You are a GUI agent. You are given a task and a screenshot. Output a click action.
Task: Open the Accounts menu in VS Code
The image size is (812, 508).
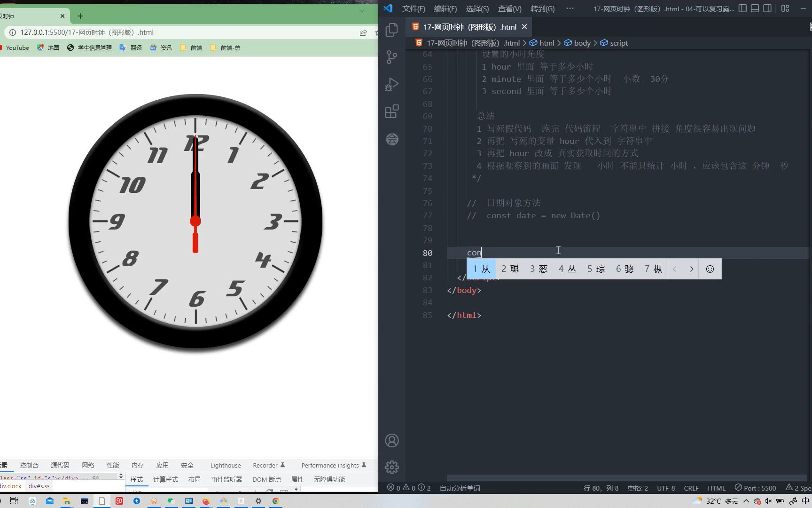(x=392, y=441)
